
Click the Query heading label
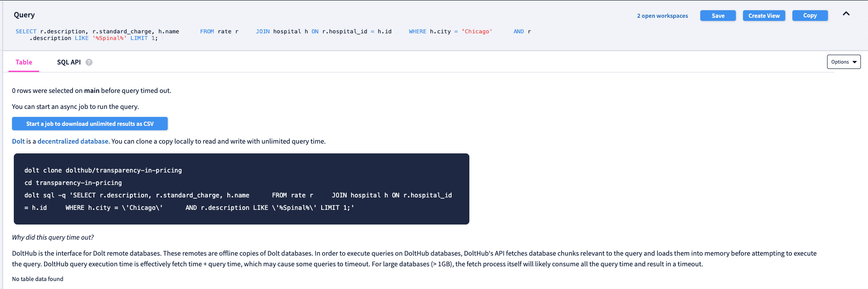click(x=24, y=15)
